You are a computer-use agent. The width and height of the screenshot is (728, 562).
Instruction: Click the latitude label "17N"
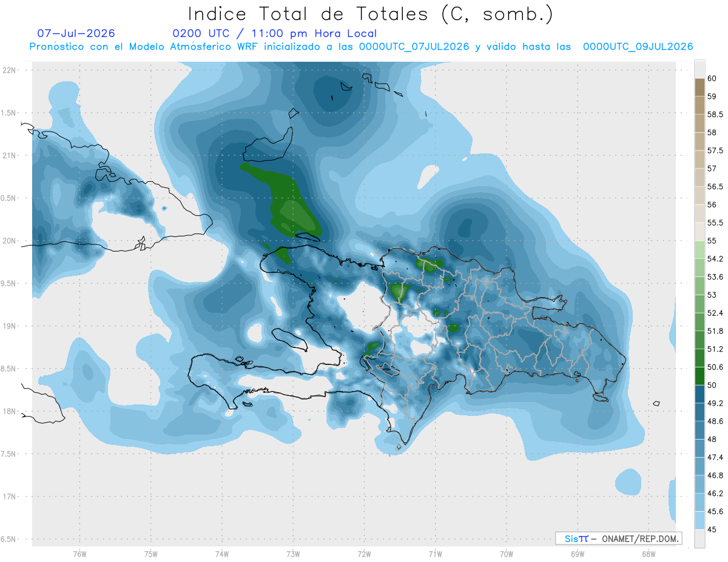(x=10, y=497)
